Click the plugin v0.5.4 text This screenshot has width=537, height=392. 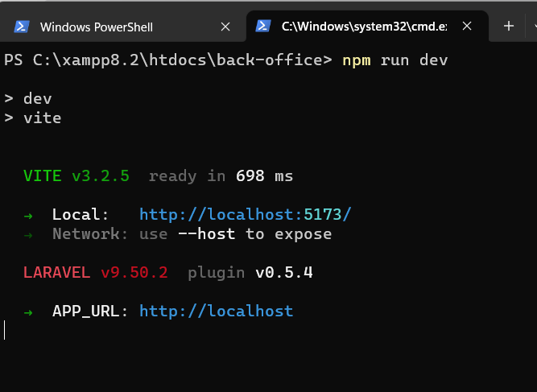250,273
